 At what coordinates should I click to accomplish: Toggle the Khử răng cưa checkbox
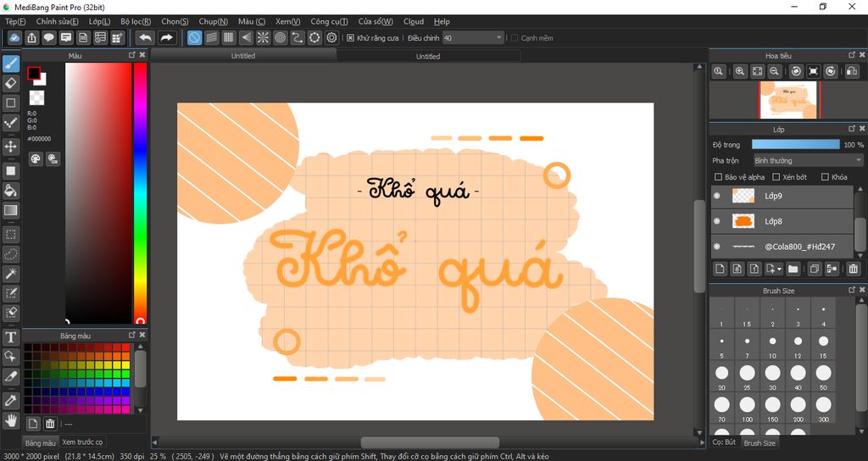pos(350,38)
